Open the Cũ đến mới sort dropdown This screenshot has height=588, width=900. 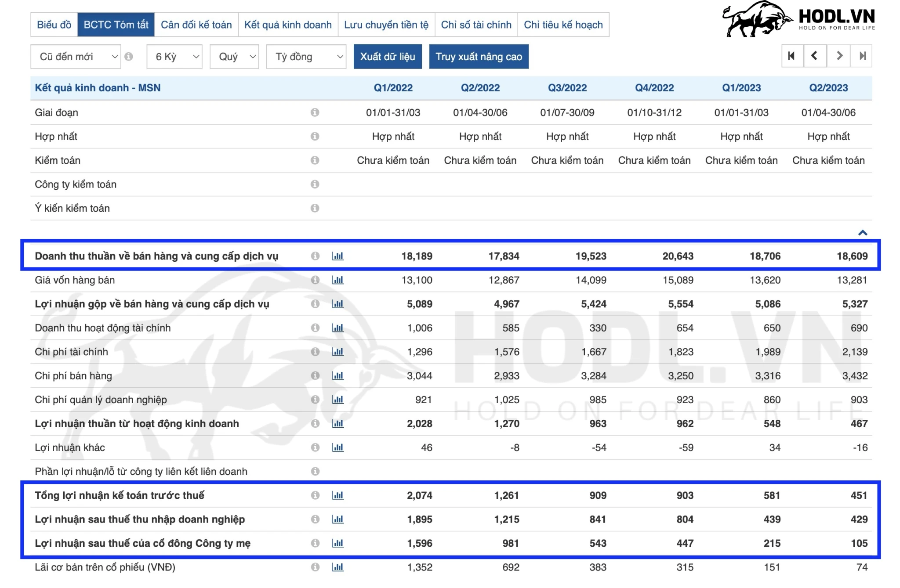coord(76,57)
